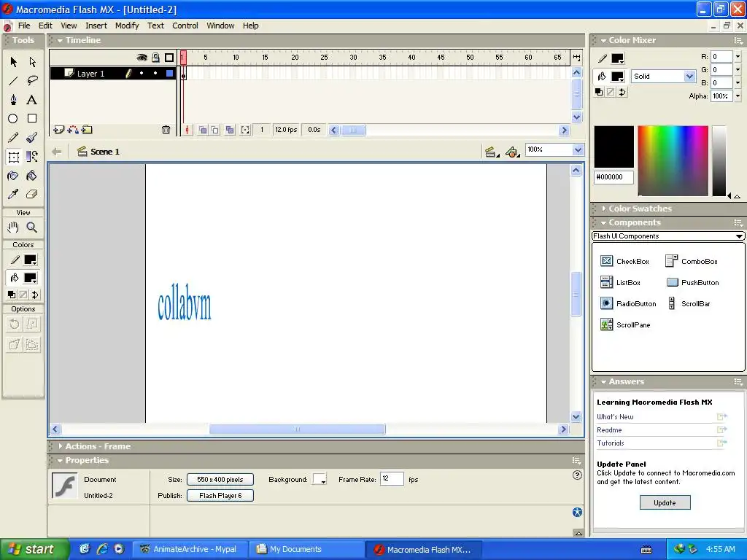The image size is (747, 560).
Task: Click the No Color button in Tools
Action: tap(23, 295)
